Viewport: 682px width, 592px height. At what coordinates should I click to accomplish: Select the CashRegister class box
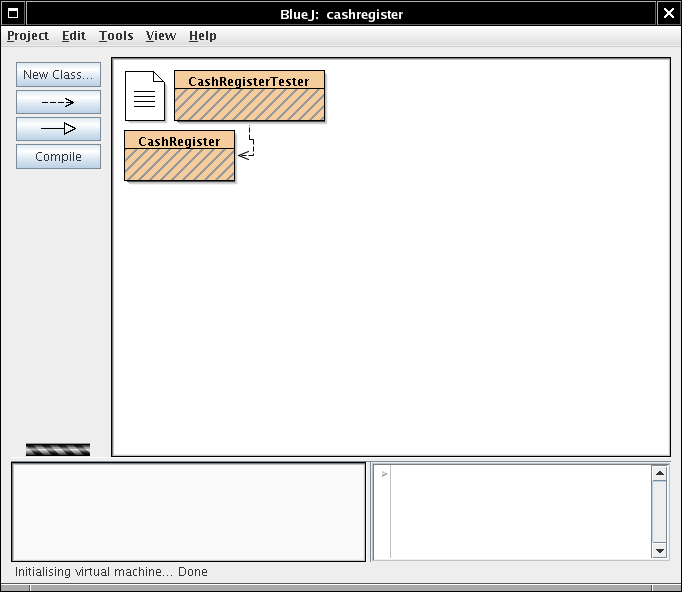pos(179,156)
